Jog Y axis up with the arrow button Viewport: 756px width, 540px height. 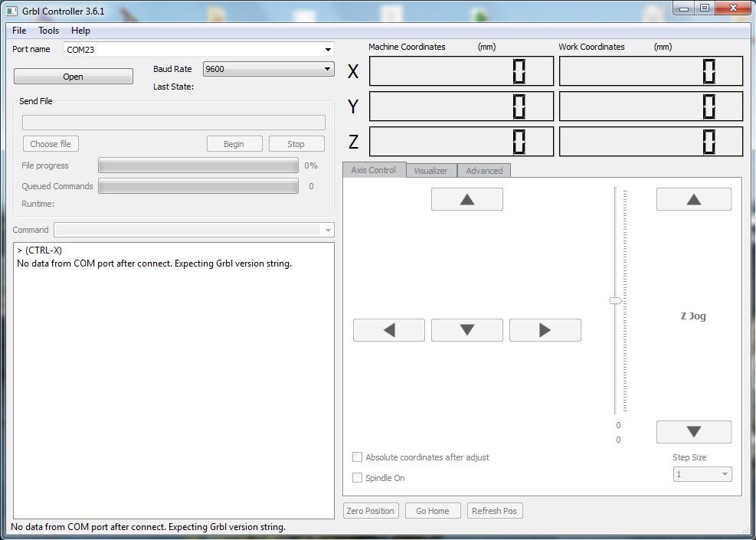(x=466, y=199)
